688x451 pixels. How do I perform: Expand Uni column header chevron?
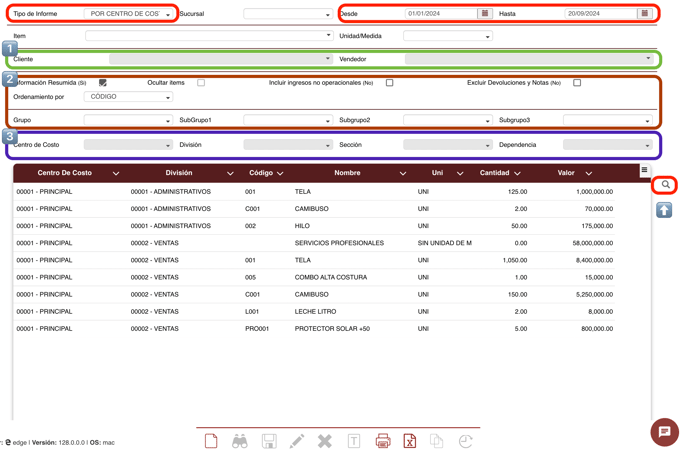460,173
